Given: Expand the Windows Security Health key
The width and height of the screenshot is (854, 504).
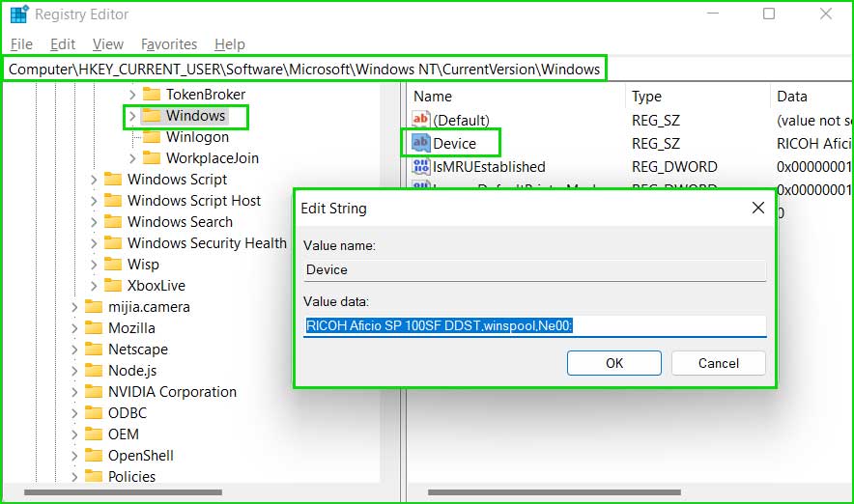Looking at the screenshot, I should pyautogui.click(x=94, y=243).
